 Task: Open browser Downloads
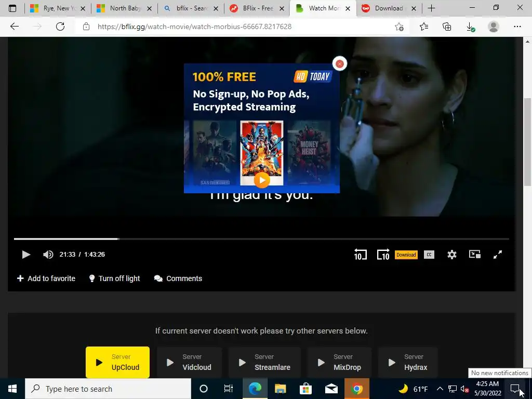point(470,26)
